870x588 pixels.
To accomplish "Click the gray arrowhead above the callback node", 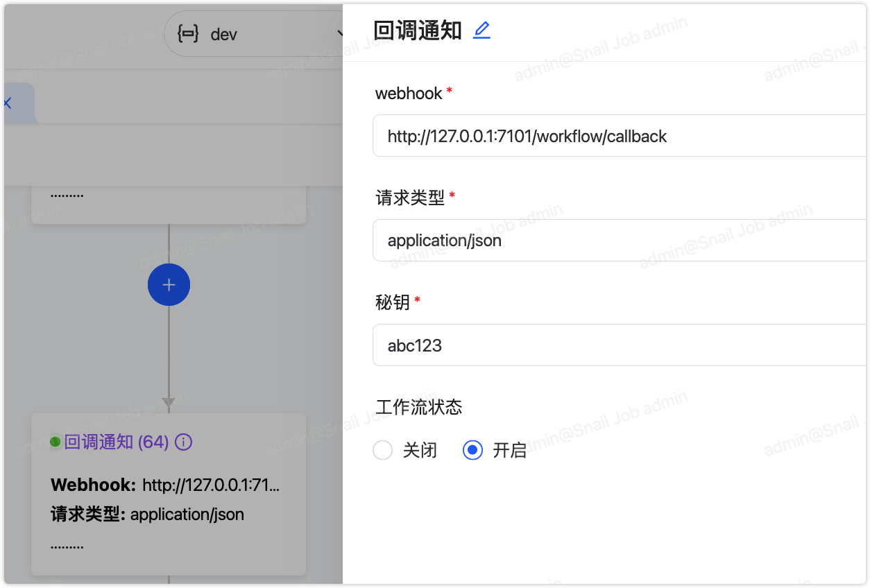I will click(x=169, y=402).
